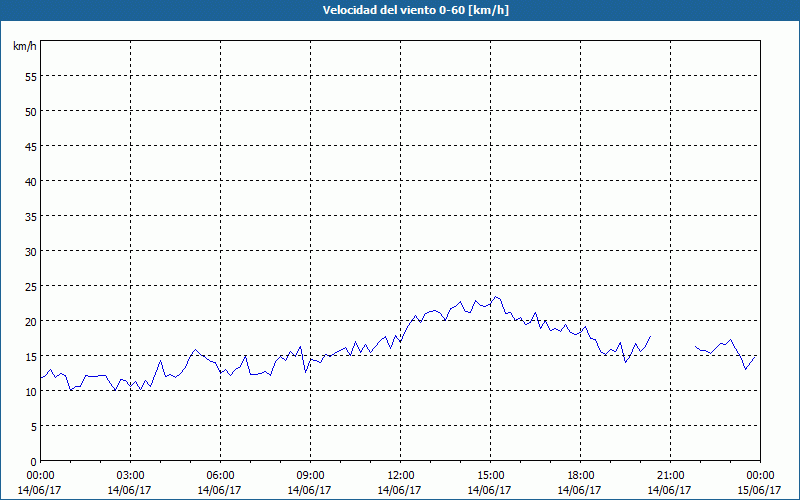Click the y-axis value 10
Image resolution: width=800 pixels, height=500 pixels.
coord(31,393)
